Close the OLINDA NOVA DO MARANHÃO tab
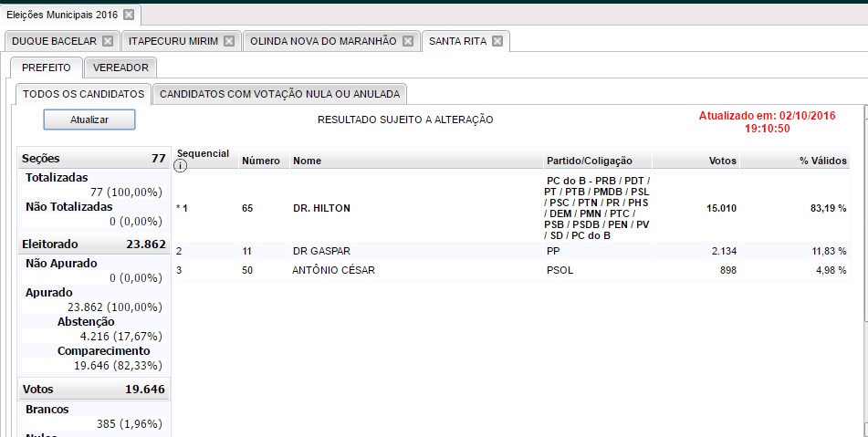 [410, 41]
